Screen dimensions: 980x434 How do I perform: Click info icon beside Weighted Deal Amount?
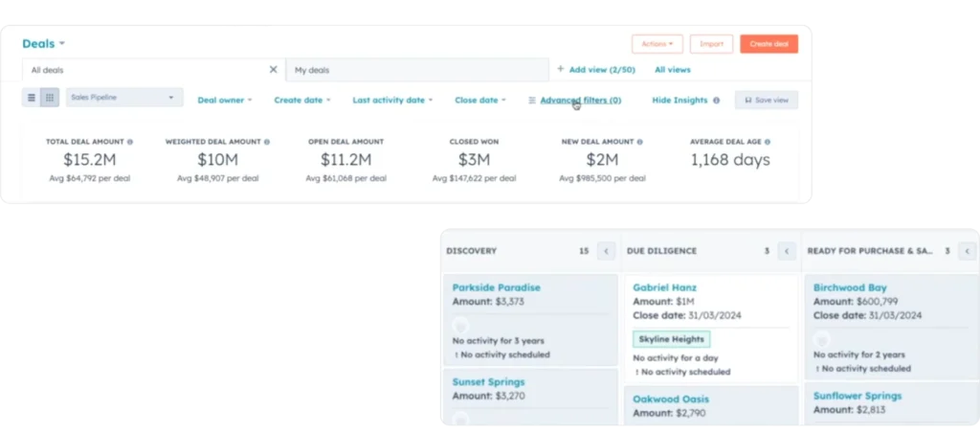pyautogui.click(x=267, y=142)
